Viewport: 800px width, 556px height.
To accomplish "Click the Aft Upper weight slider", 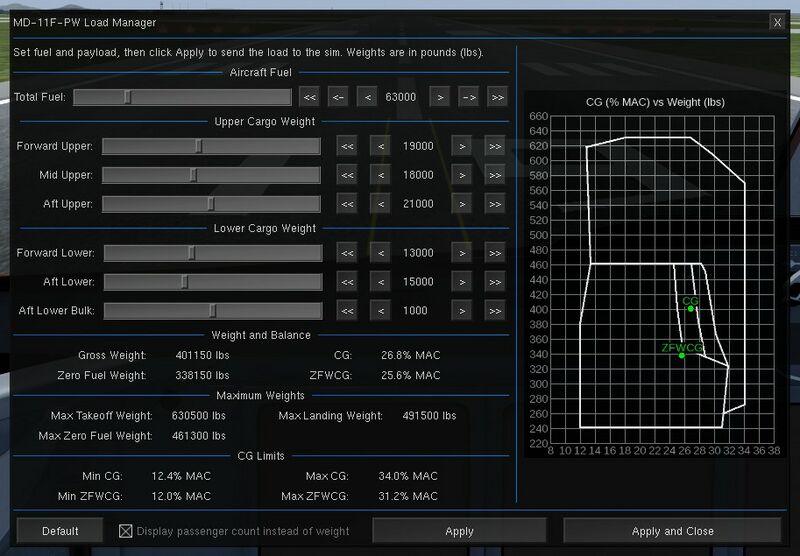I will (x=211, y=204).
